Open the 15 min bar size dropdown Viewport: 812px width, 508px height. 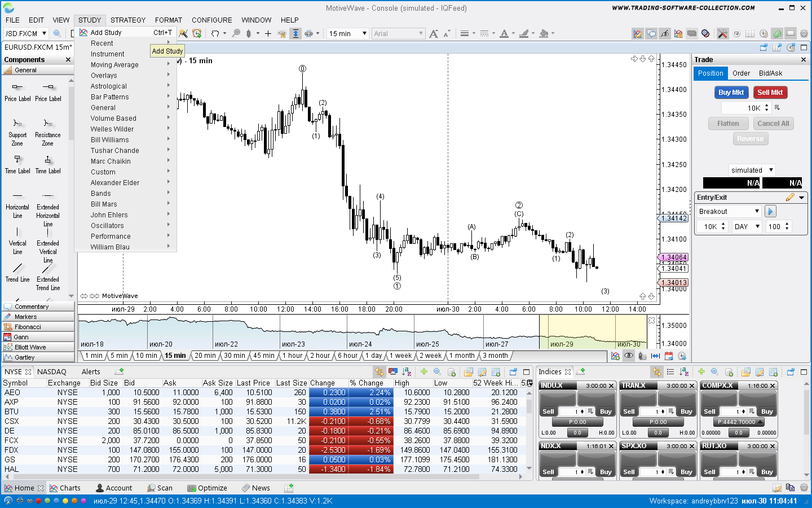[x=348, y=34]
